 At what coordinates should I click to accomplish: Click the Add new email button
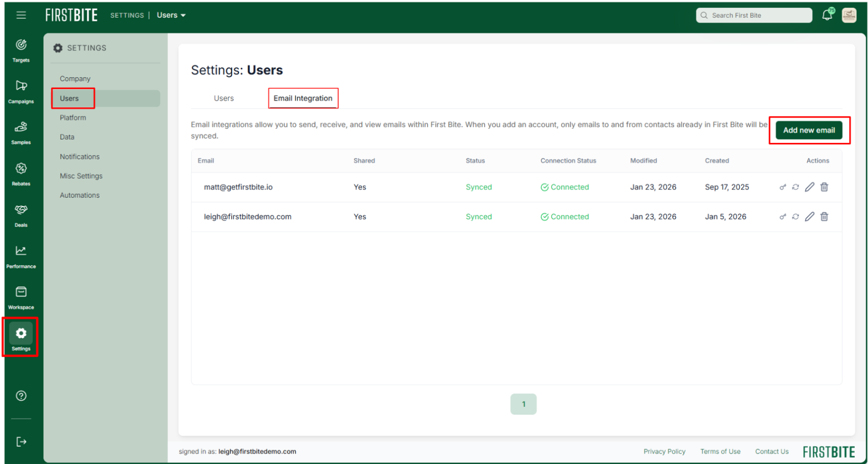pyautogui.click(x=809, y=130)
